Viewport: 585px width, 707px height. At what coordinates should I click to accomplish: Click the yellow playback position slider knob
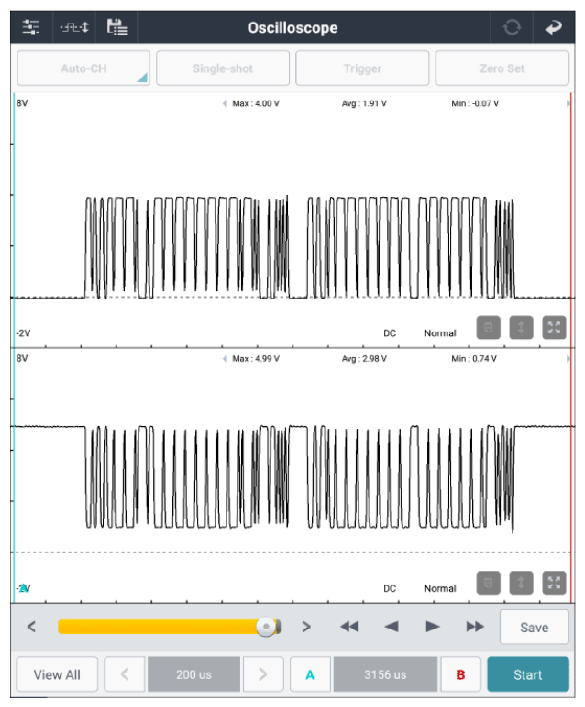click(x=266, y=627)
